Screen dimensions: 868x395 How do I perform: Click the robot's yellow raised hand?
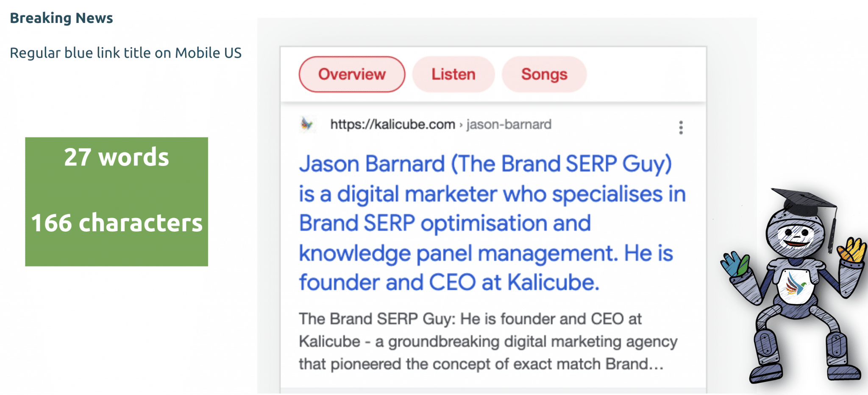click(852, 249)
